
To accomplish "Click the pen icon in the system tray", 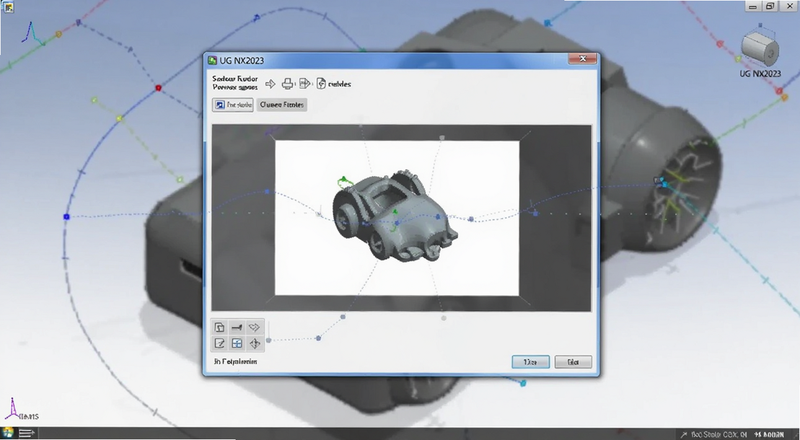I will coord(684,435).
